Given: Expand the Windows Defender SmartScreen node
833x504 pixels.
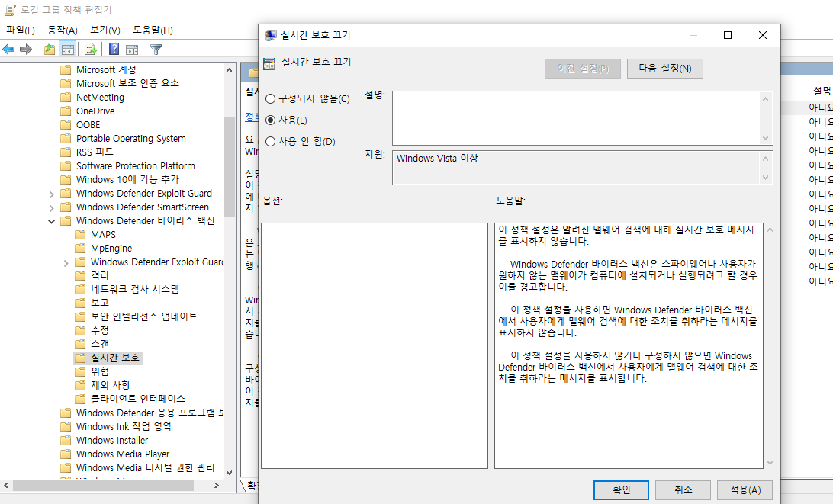Looking at the screenshot, I should coord(52,207).
